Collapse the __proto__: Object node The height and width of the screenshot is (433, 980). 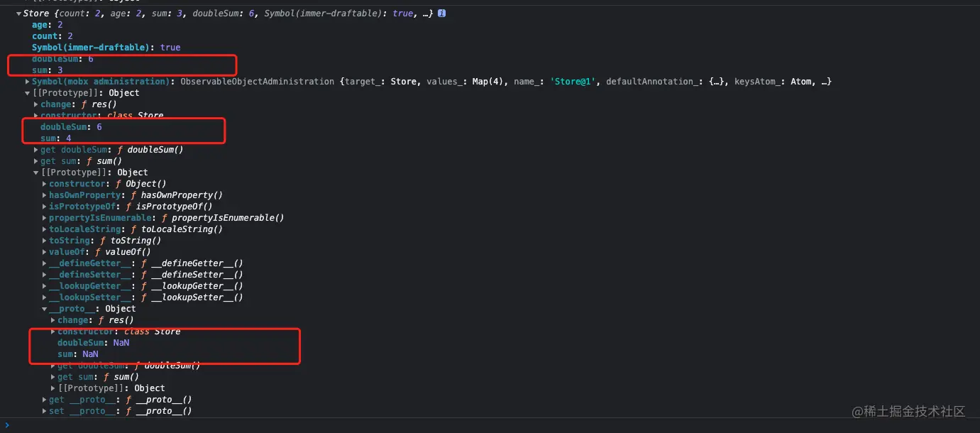(45, 309)
